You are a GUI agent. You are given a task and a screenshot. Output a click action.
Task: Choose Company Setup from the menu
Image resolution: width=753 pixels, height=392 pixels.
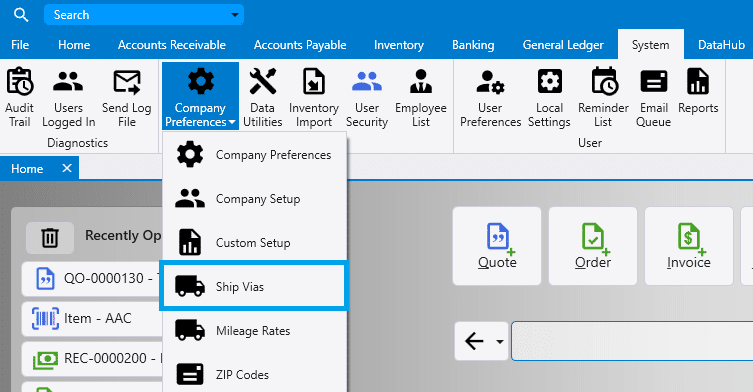click(x=255, y=198)
